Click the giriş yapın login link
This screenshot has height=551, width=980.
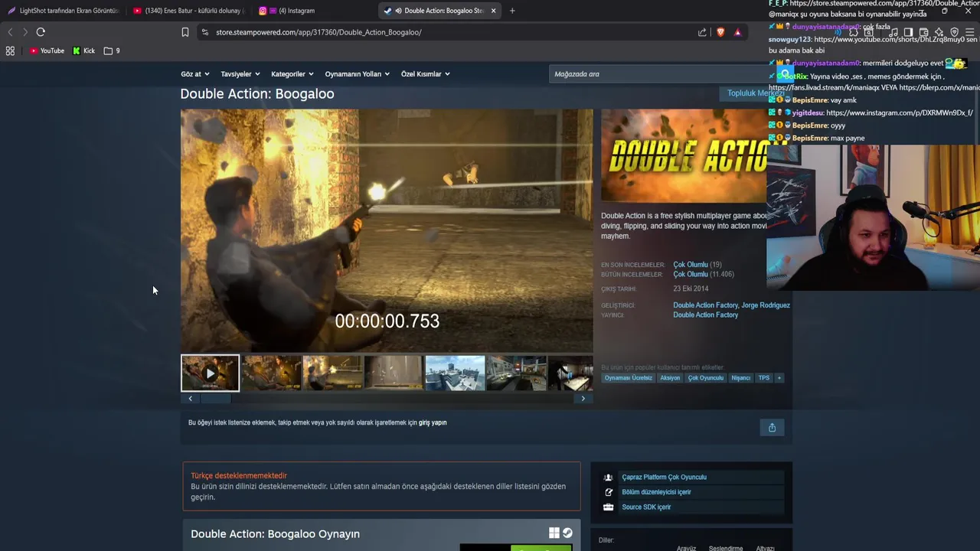coord(433,422)
